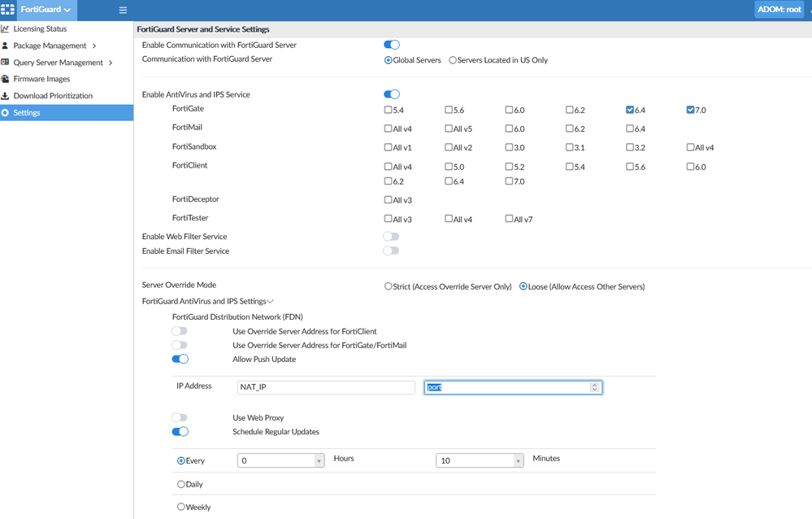The image size is (812, 519).
Task: Select Servers Located in US Only
Action: pos(453,60)
